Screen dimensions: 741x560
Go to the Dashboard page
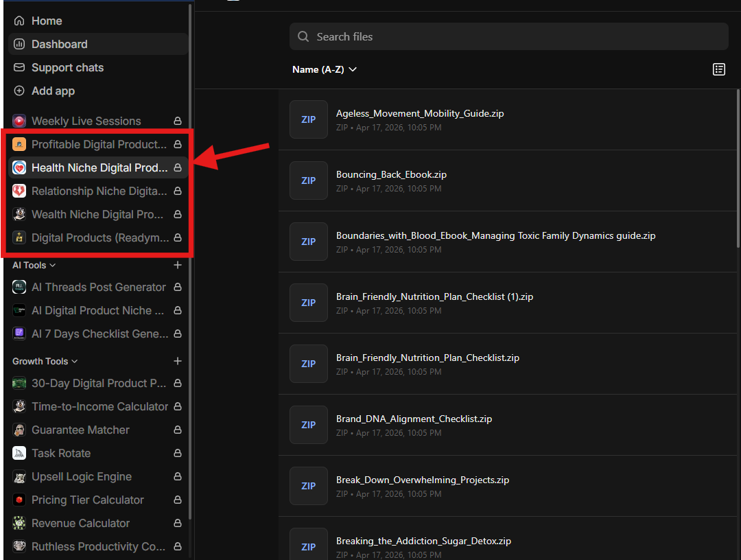pos(98,44)
